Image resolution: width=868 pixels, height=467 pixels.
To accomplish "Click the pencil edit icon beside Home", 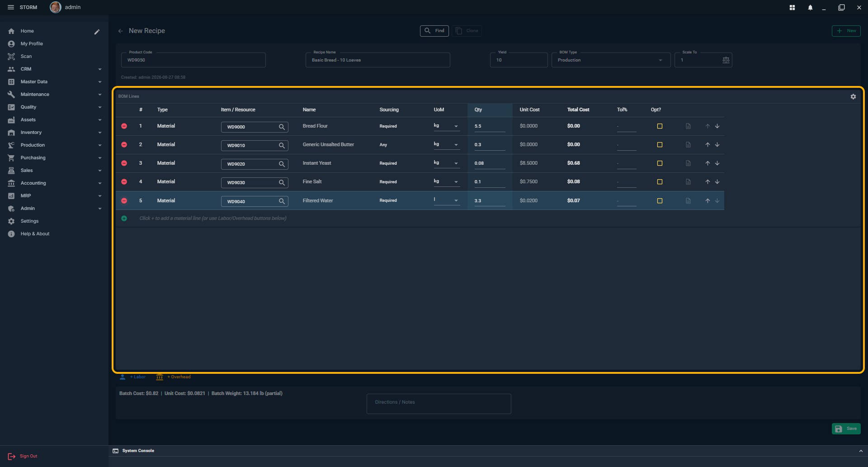I will (97, 32).
